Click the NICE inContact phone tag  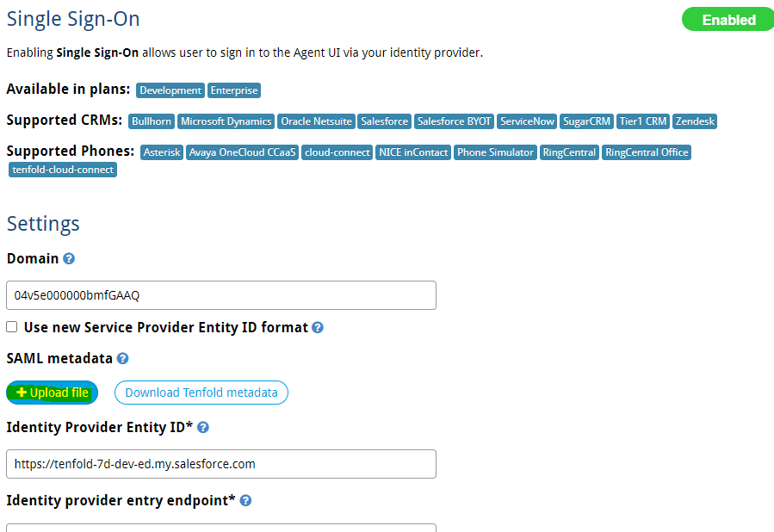tap(413, 152)
